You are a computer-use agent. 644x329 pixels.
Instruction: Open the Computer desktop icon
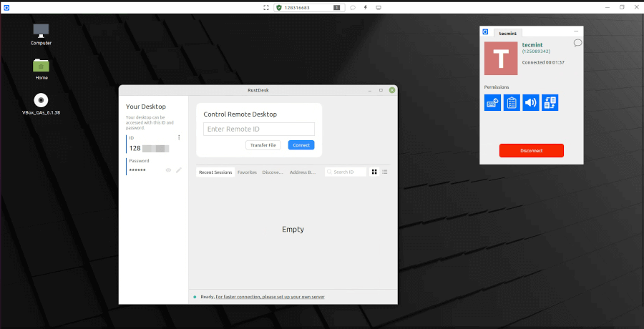coord(41,34)
